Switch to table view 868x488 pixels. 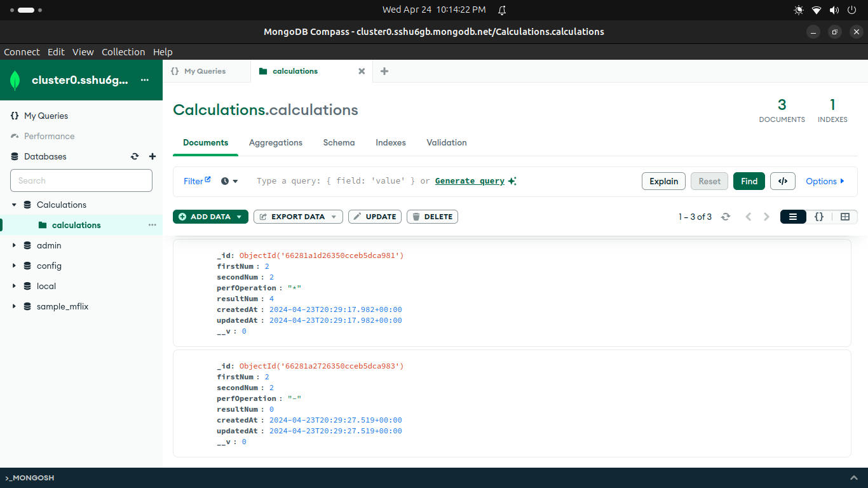coord(845,217)
